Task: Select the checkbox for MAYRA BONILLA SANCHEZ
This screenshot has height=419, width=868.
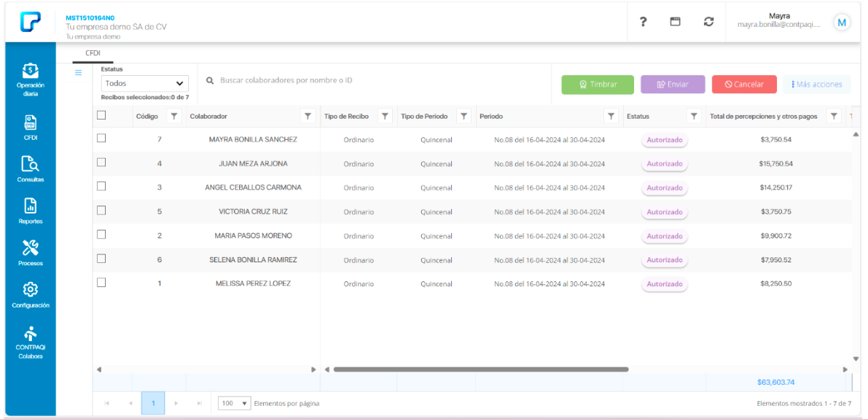Action: pyautogui.click(x=102, y=138)
